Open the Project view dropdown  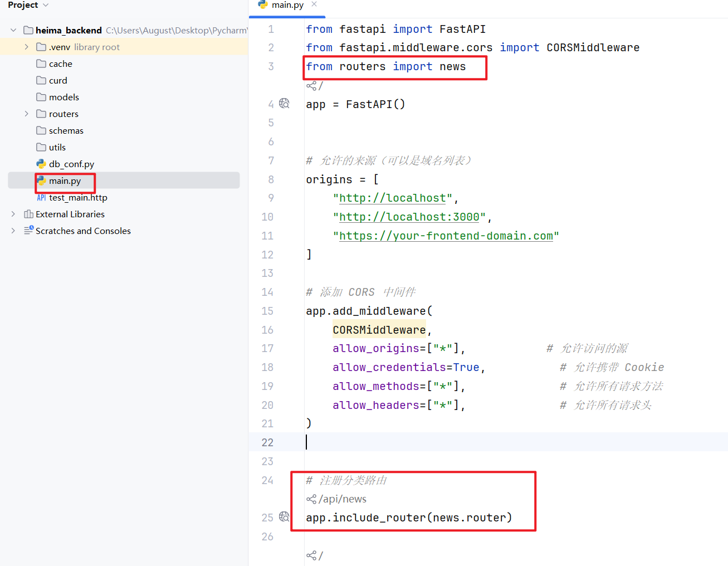tap(46, 5)
